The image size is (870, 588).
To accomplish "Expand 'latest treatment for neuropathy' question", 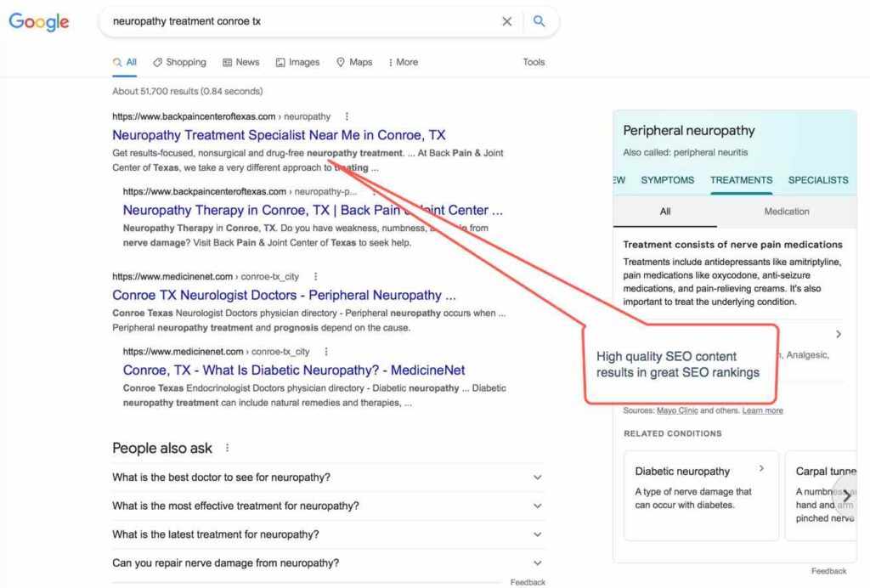I will [x=329, y=534].
